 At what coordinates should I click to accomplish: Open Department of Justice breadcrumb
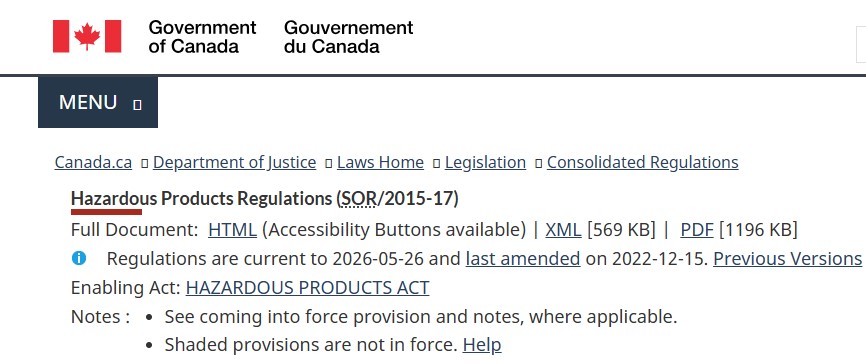(234, 162)
